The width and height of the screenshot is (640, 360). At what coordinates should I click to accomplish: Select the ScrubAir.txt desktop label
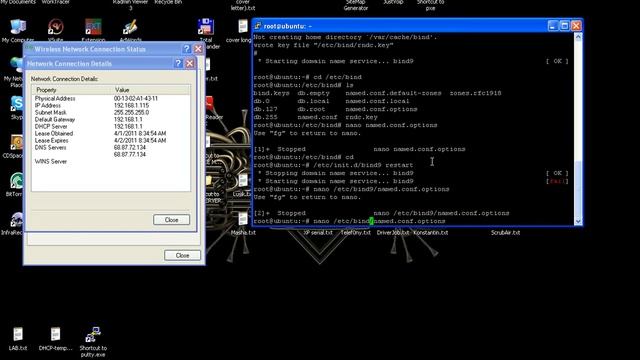[505, 233]
